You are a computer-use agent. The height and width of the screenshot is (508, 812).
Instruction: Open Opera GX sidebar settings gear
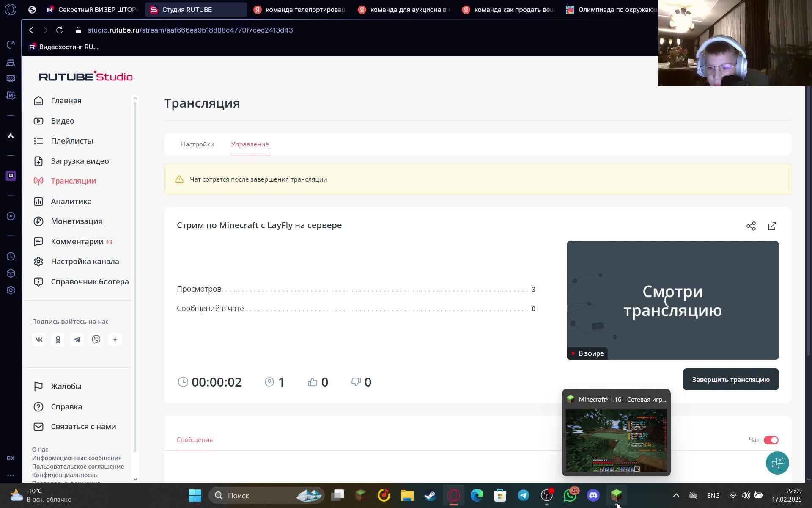pos(11,290)
